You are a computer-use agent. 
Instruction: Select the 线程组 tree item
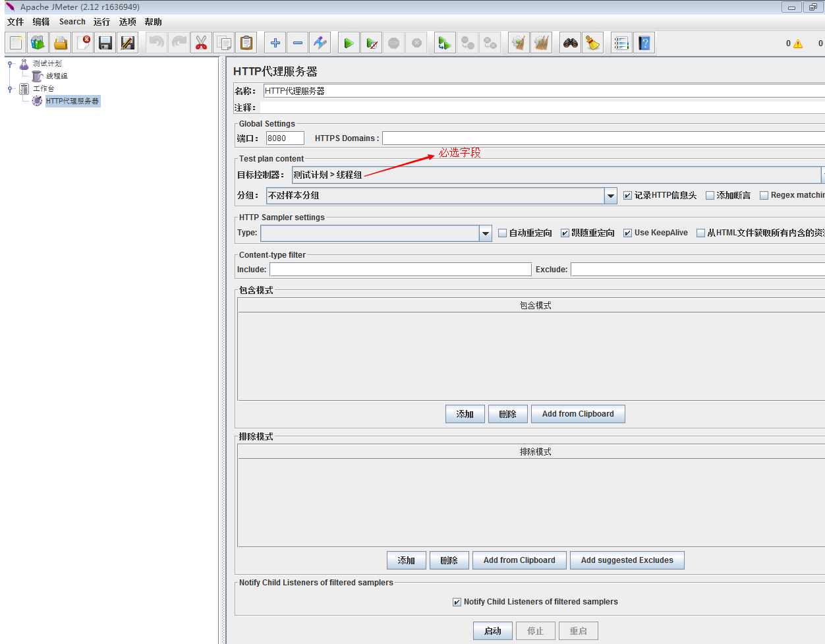(57, 76)
